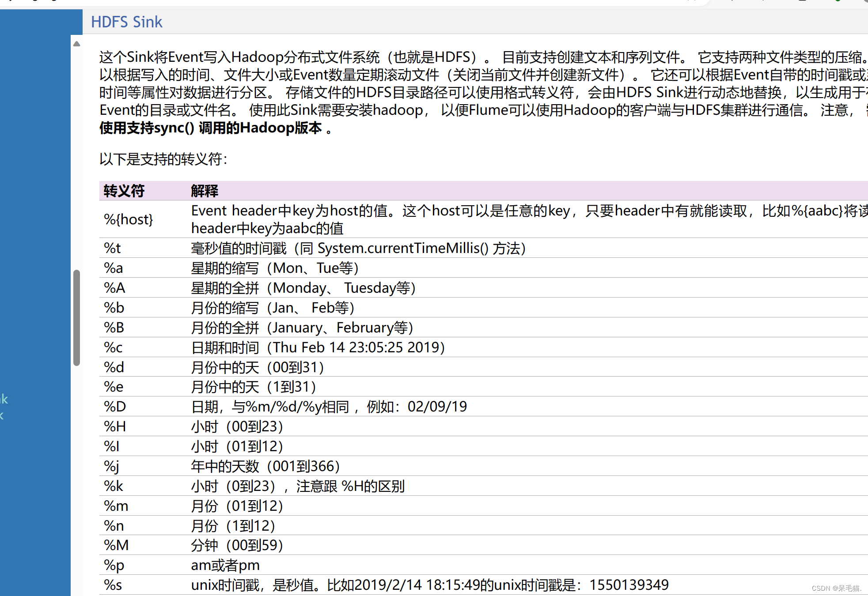The image size is (868, 596).
Task: Click the sidebar vertical scrollbar thumb
Action: 76,317
